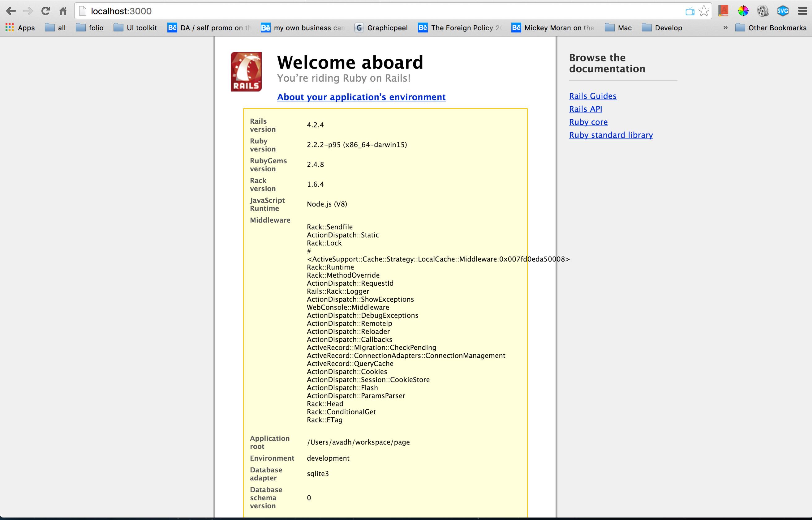The image size is (812, 520).
Task: Click 'ActionDispatch::Static' middleware entry
Action: (x=342, y=235)
